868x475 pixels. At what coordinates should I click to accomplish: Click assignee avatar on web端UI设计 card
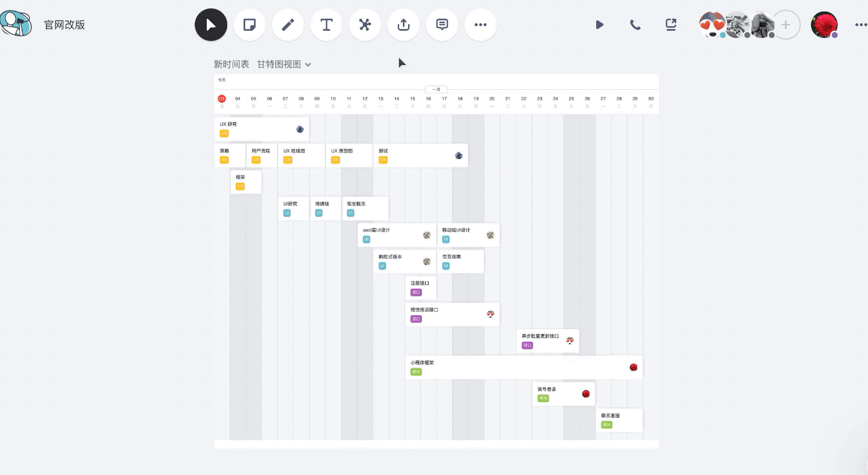pyautogui.click(x=427, y=235)
